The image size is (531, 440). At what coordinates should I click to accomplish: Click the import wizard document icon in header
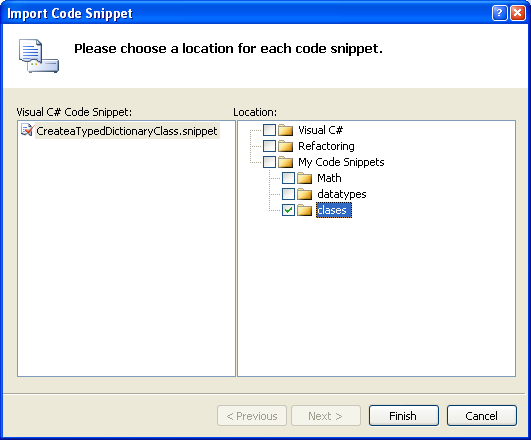39,56
